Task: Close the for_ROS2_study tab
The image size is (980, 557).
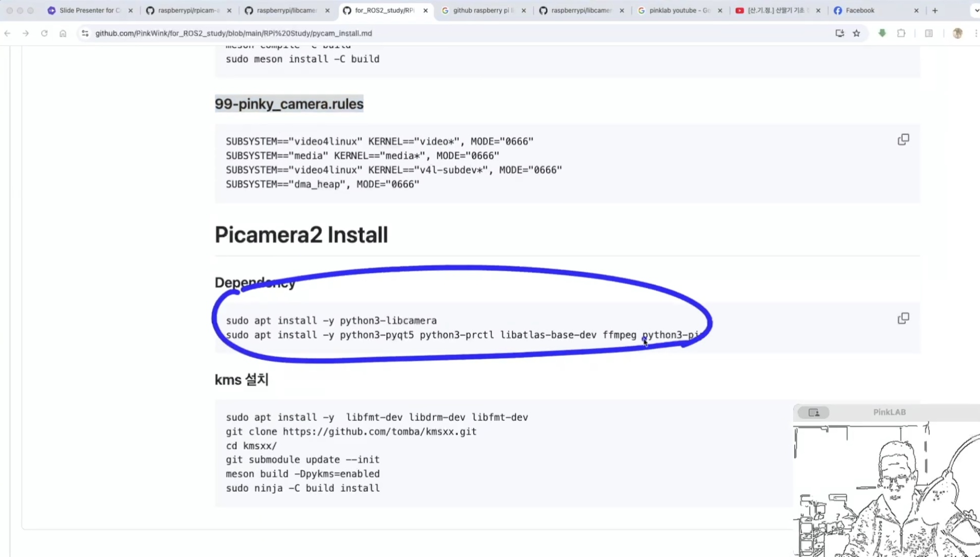Action: point(425,10)
